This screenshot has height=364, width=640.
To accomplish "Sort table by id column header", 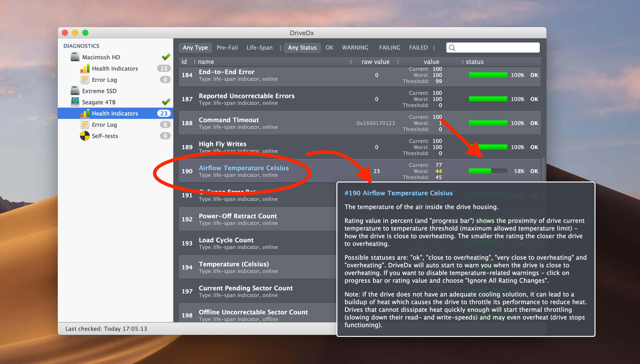I will (x=184, y=62).
